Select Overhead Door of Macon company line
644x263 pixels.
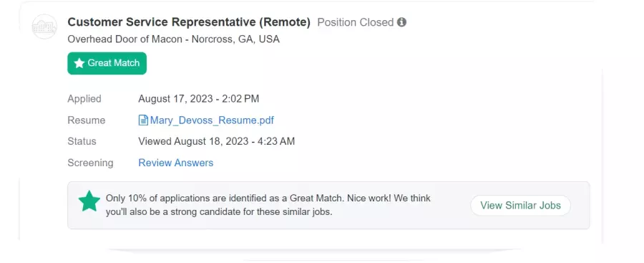pyautogui.click(x=173, y=39)
